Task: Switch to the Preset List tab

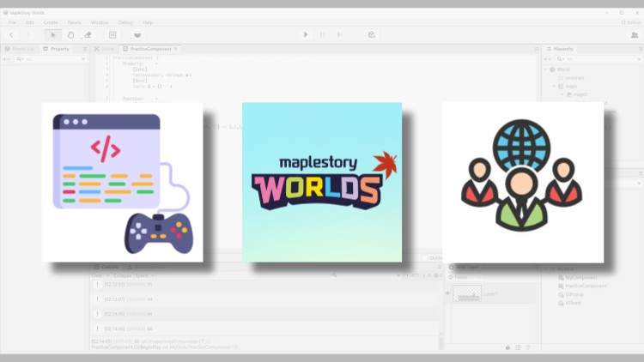Action: (20, 49)
